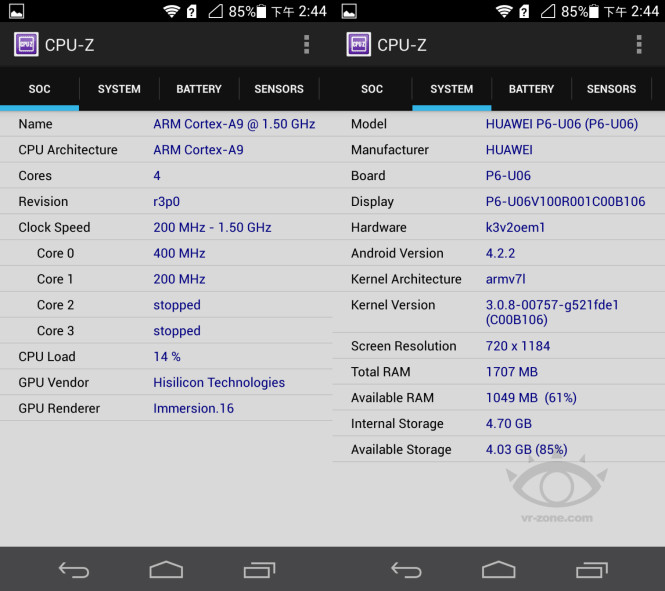Tap the Back navigation button on right screen

406,570
